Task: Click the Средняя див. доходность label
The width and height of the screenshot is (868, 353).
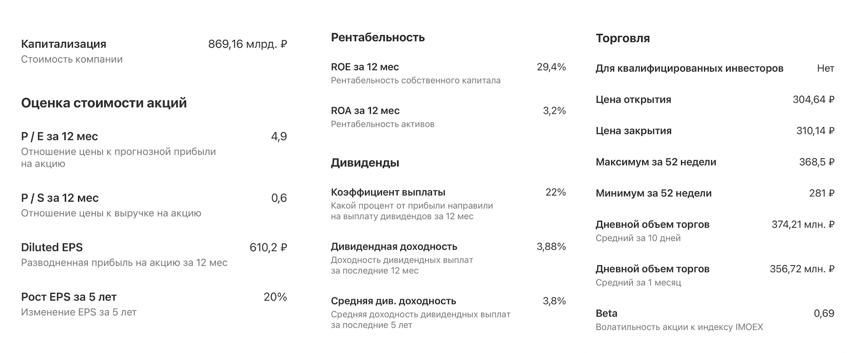Action: (x=393, y=301)
